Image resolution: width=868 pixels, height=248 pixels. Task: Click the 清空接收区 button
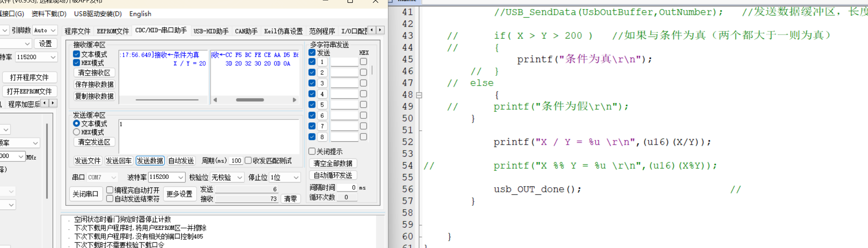point(94,73)
